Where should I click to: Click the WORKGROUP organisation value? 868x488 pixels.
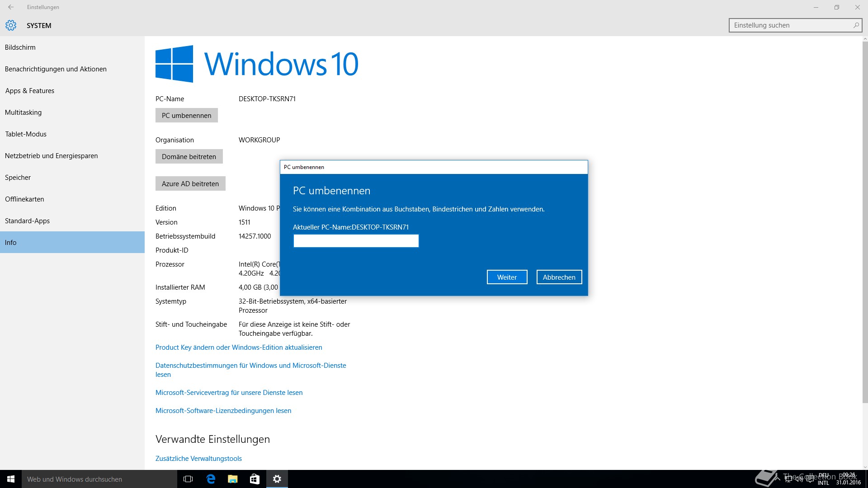259,140
